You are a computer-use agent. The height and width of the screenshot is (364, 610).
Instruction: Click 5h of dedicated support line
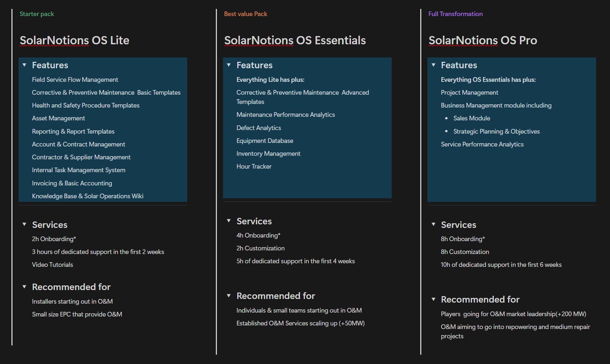[x=296, y=261]
